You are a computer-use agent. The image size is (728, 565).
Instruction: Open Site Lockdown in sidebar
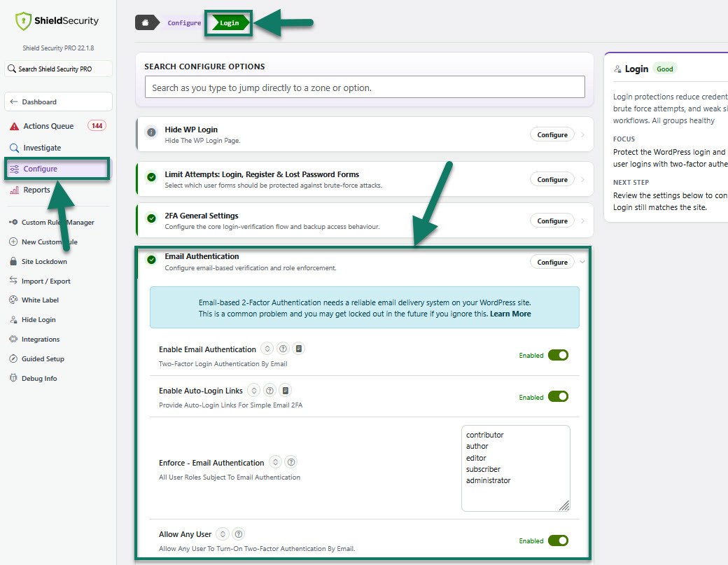coord(44,261)
